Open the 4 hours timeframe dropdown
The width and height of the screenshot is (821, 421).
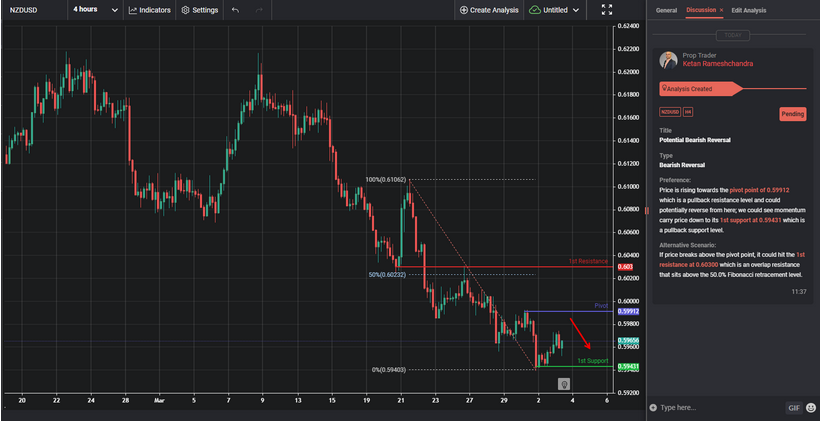(x=95, y=10)
